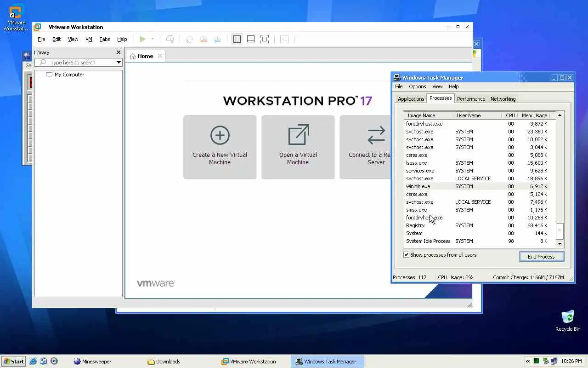Sort processes by the User Name column header

coord(477,115)
